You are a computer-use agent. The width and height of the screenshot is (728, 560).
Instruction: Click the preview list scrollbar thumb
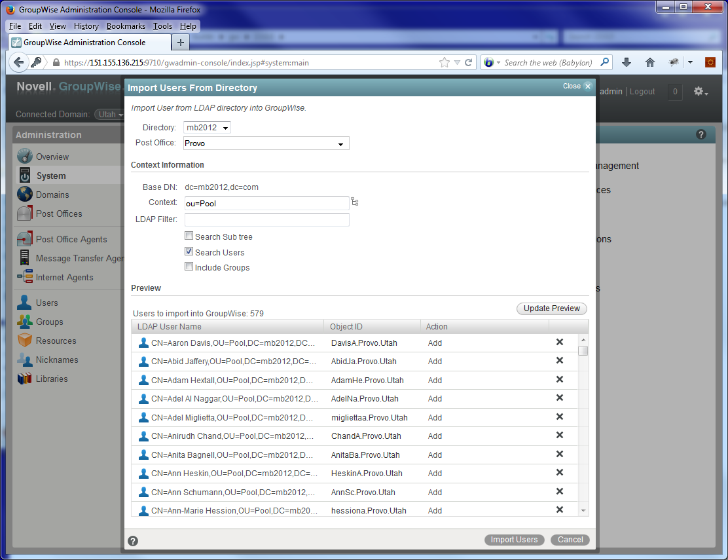pos(583,350)
